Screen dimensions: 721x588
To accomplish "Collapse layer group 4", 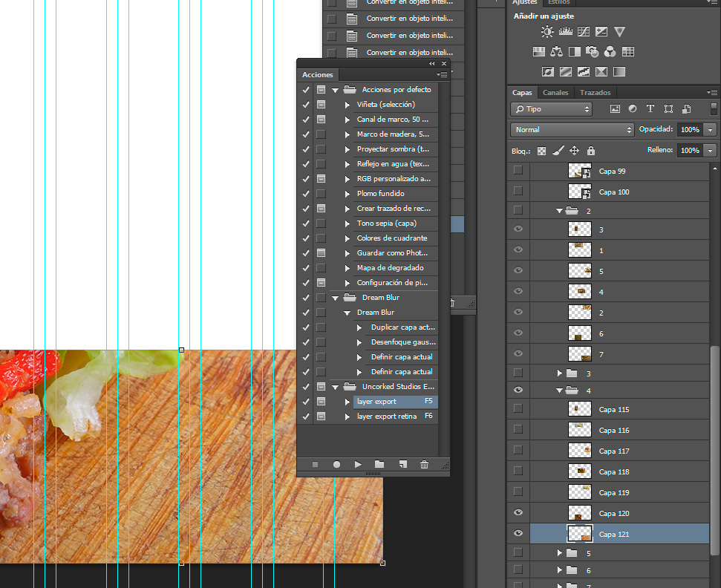I will click(560, 391).
